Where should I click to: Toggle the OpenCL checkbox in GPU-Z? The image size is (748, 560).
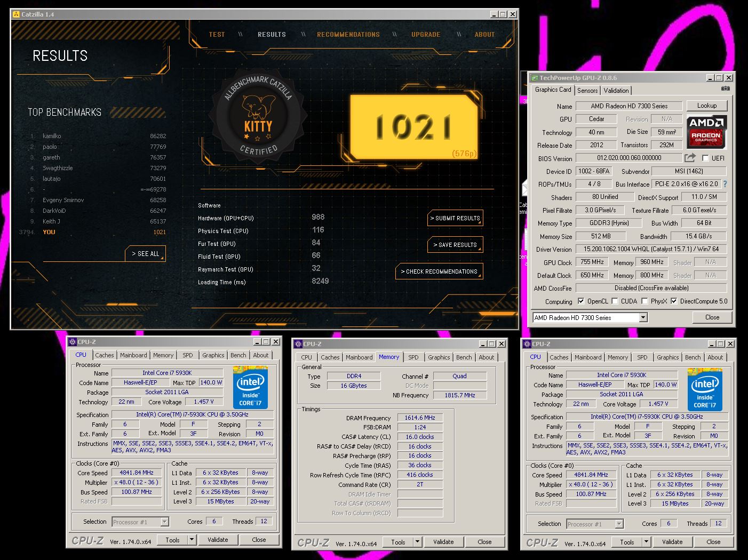pyautogui.click(x=580, y=301)
